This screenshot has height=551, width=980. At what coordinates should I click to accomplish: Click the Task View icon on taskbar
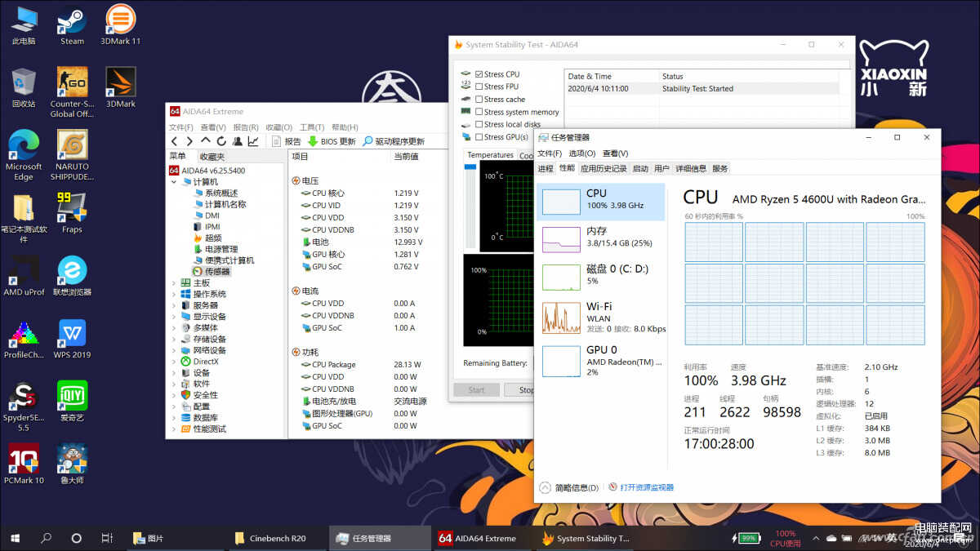pos(106,538)
